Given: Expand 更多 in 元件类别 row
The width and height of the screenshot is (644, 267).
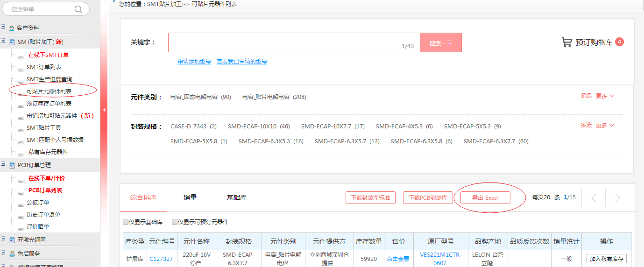Looking at the screenshot, I should tap(605, 96).
